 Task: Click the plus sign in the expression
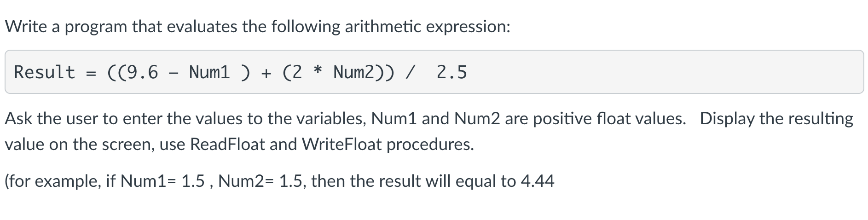266,73
